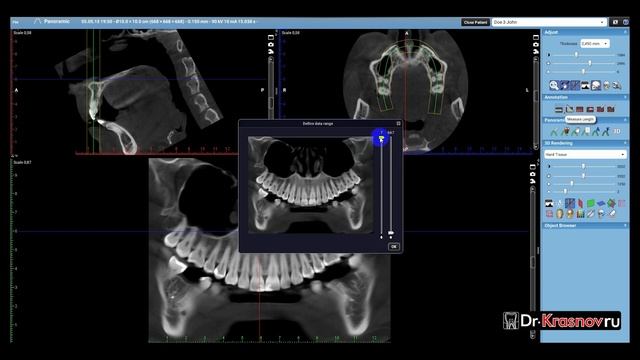
Task: Click the last icon in the Adjust panel toolbar
Action: click(x=617, y=85)
